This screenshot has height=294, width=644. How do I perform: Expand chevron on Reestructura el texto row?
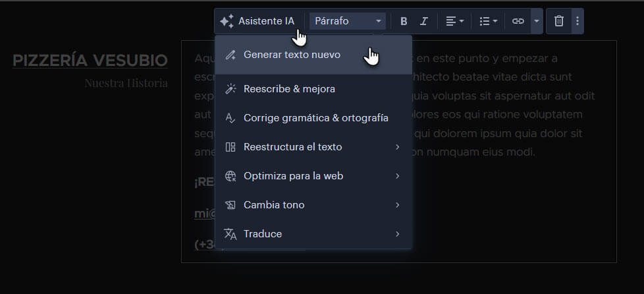(x=397, y=147)
